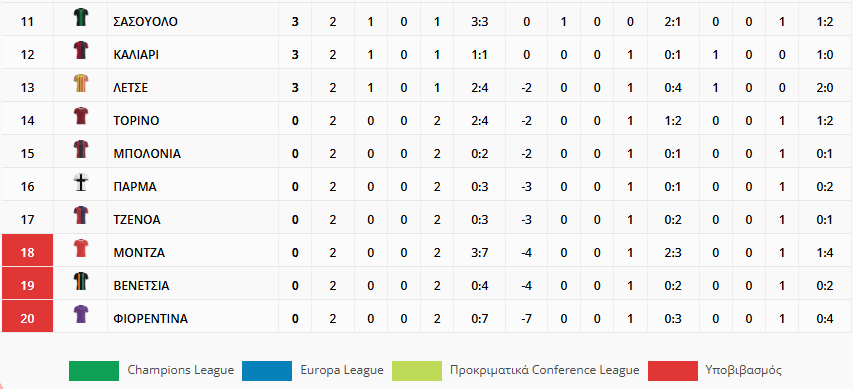Click the green Champions League legend swatch

[x=94, y=371]
